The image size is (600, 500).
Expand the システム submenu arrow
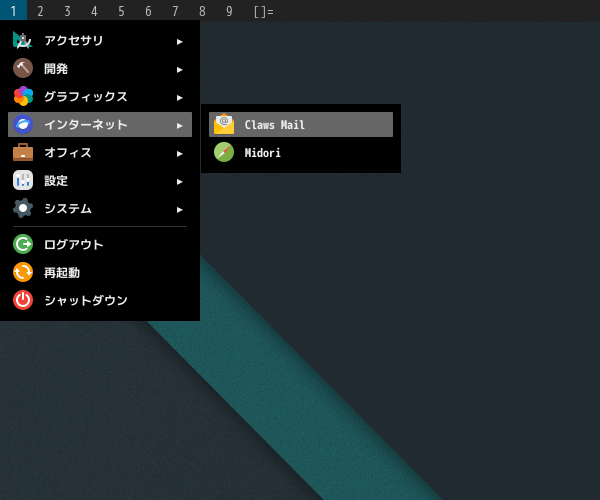[179, 210]
